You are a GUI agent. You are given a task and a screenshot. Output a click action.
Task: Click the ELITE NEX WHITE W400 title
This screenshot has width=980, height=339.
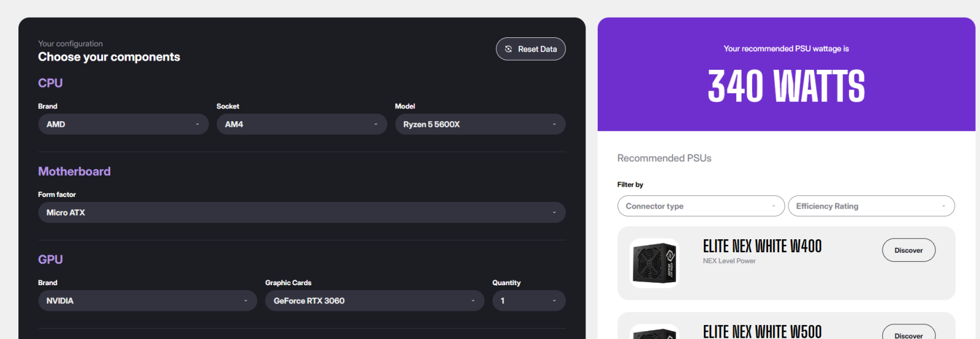pos(763,246)
